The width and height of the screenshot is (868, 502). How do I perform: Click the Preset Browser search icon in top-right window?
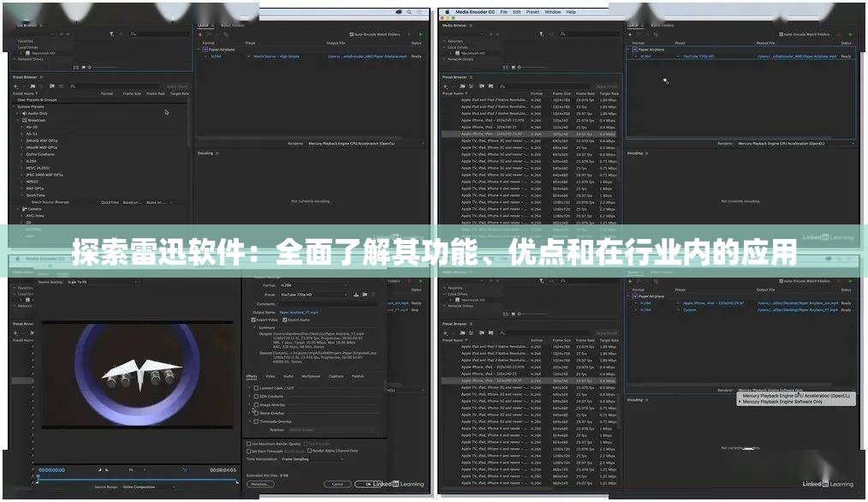click(x=502, y=87)
